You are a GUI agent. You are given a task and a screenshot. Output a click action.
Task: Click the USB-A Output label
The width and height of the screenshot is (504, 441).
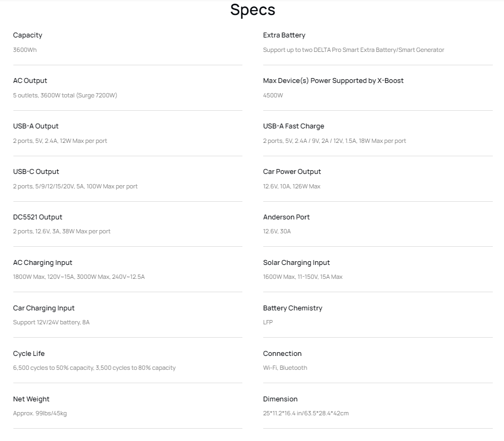36,126
